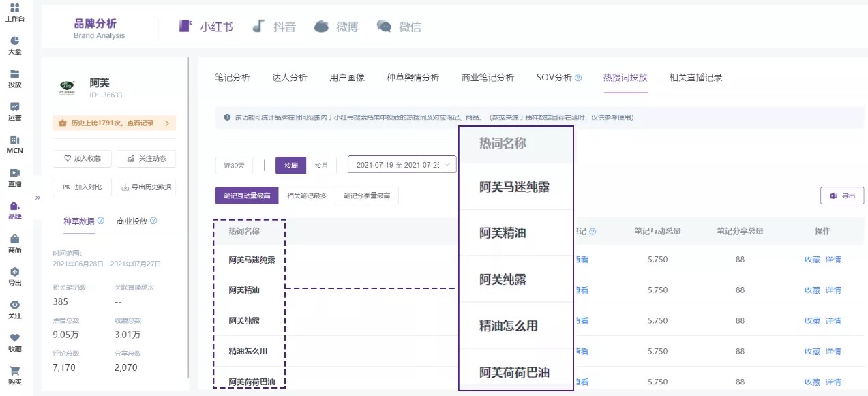Click info icon in notice banner
The height and width of the screenshot is (396, 868).
pyautogui.click(x=227, y=117)
